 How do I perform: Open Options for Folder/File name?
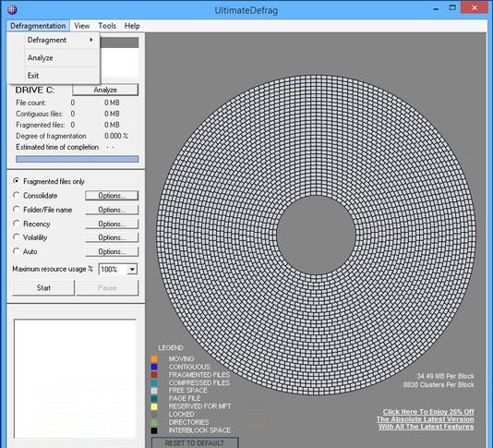click(x=112, y=210)
